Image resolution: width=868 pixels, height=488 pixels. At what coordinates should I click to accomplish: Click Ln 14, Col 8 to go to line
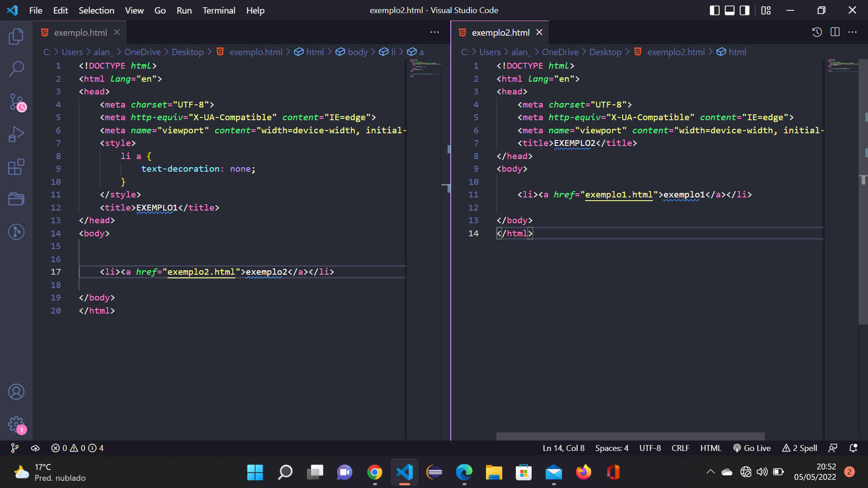coord(563,448)
